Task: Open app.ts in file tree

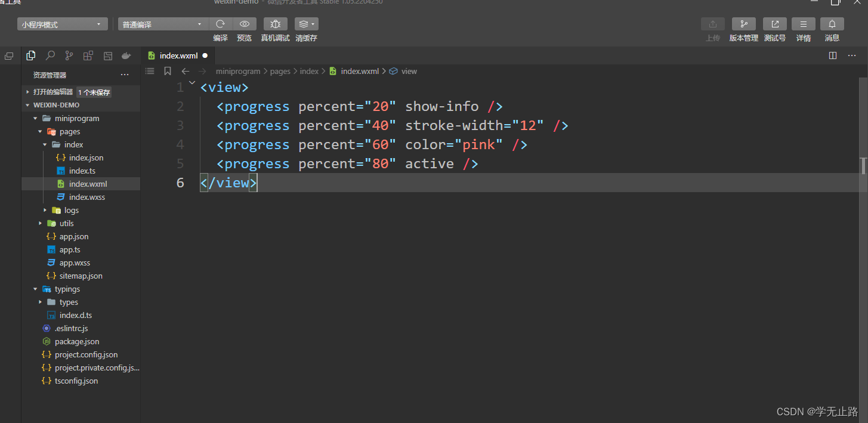Action: [x=70, y=249]
